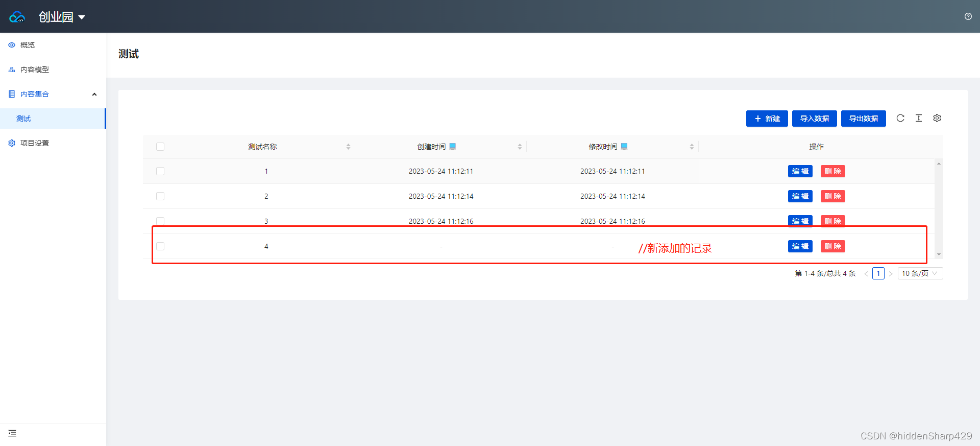Select the 测试 collection in sidebar

click(x=53, y=119)
